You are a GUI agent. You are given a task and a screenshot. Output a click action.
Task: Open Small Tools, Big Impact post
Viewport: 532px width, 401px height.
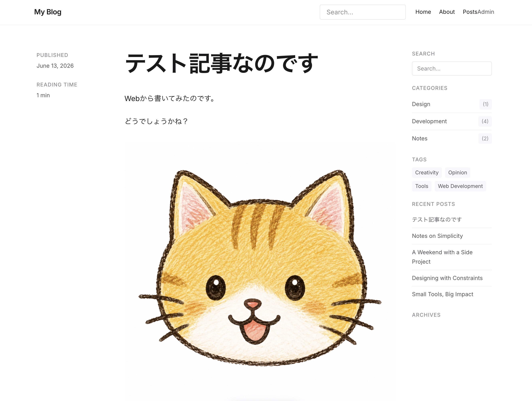443,294
